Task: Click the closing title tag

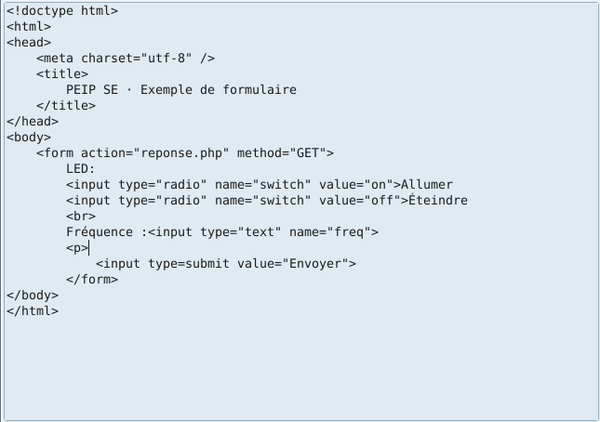Action: click(x=66, y=106)
